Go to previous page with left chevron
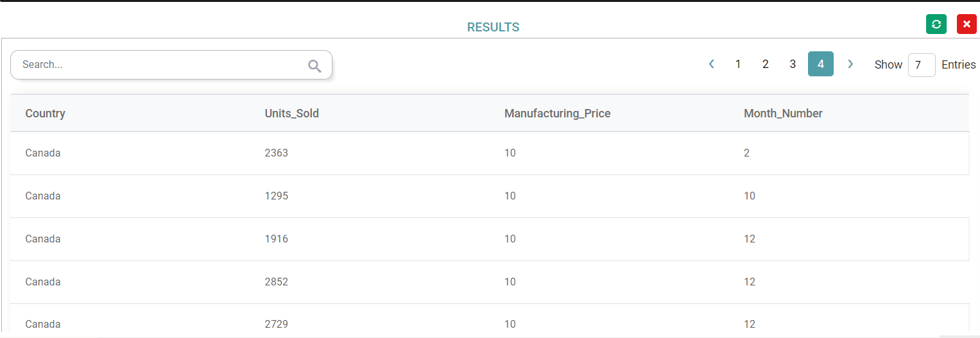The width and height of the screenshot is (980, 338). point(711,64)
